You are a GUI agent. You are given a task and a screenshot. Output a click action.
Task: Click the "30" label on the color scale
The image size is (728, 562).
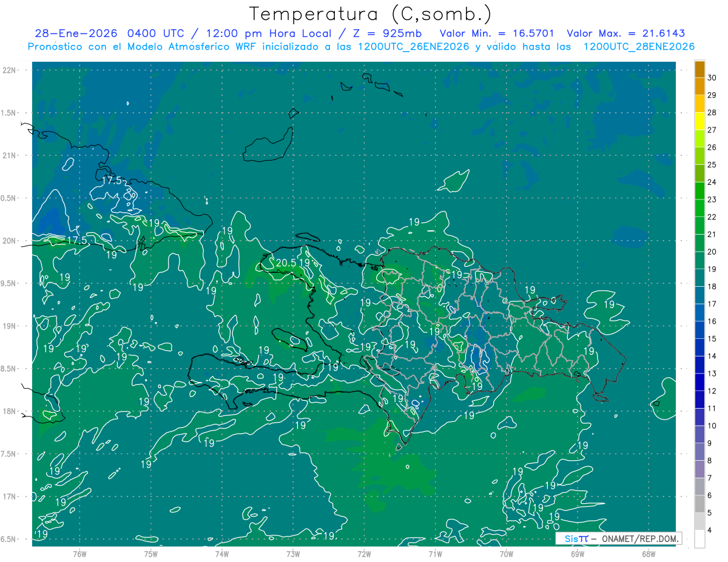coord(712,78)
